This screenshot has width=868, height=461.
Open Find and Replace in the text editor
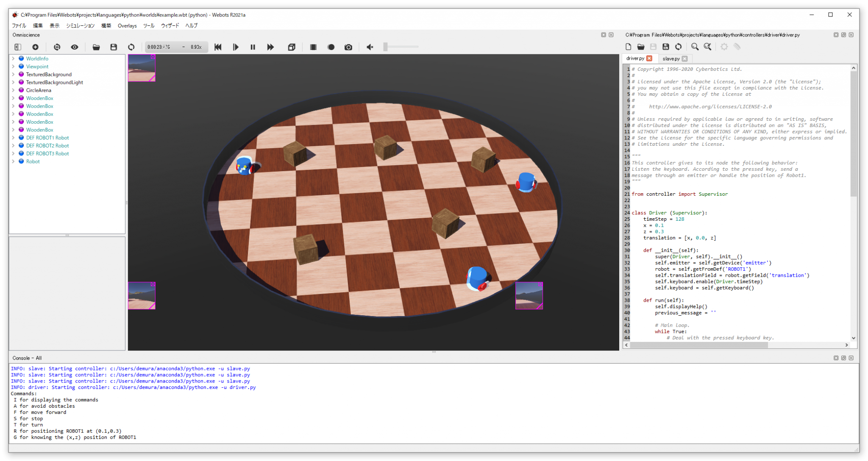(708, 47)
